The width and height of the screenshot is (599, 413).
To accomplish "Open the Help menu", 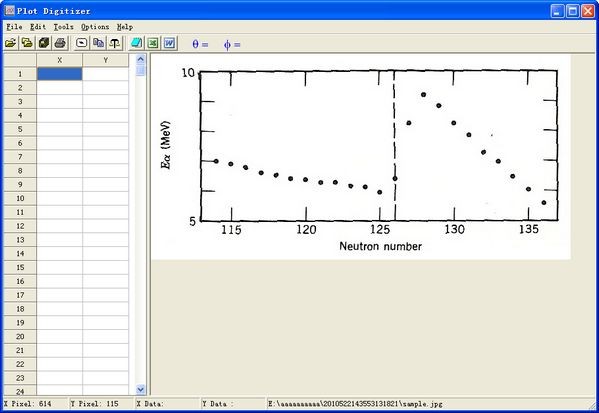I will pos(125,27).
